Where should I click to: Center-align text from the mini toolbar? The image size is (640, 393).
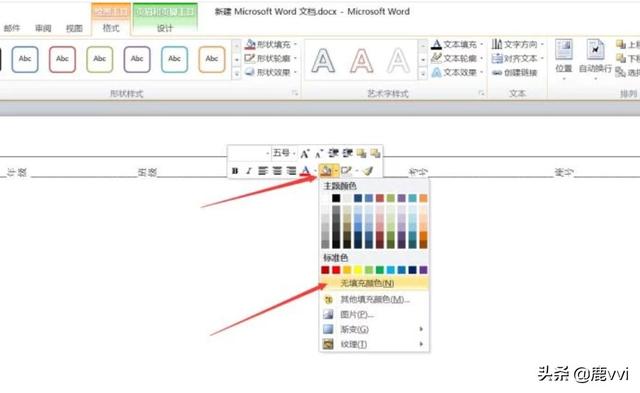click(277, 171)
